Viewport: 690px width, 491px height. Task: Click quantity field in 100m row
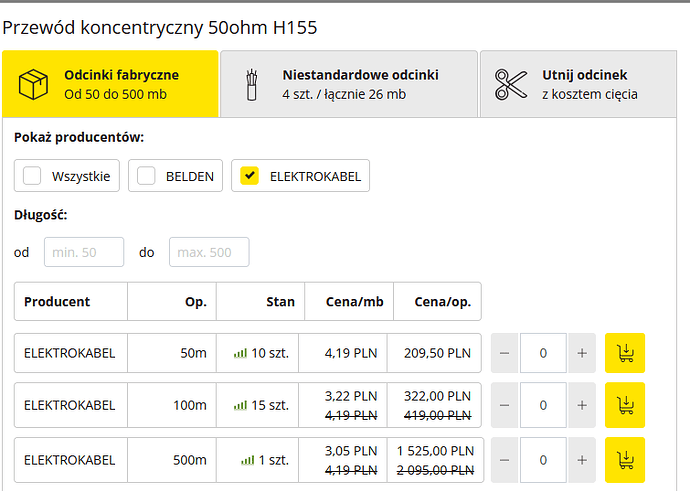coord(543,405)
